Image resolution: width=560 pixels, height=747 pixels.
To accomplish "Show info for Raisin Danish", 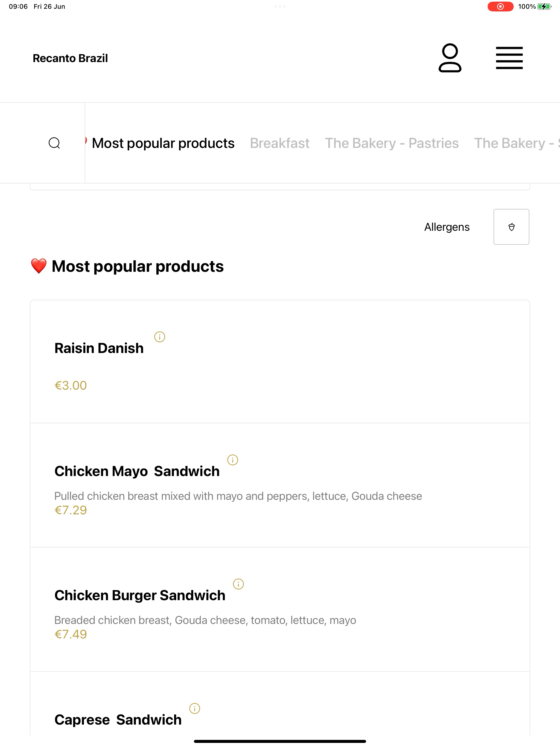I will (x=159, y=337).
